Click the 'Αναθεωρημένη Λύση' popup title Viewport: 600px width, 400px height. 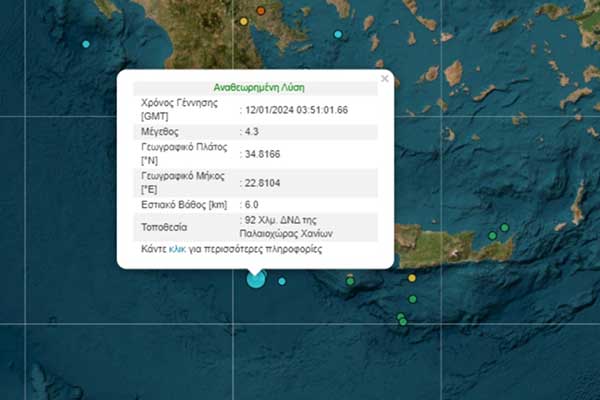(254, 87)
